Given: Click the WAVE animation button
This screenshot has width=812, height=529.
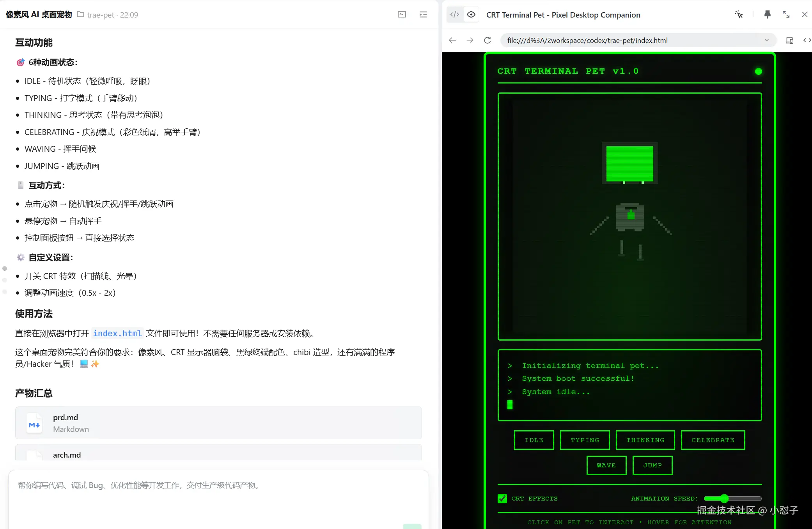Looking at the screenshot, I should point(606,465).
